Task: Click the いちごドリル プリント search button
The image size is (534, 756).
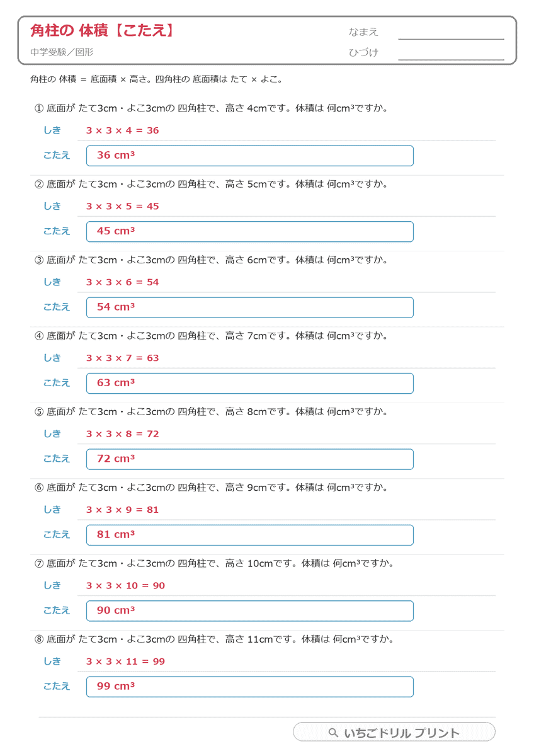Action: coord(394,732)
